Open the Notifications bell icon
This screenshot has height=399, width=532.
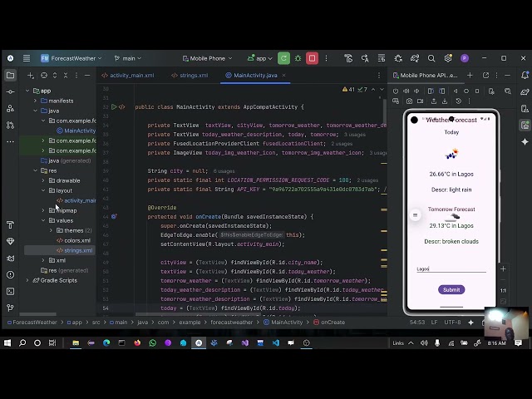point(525,76)
